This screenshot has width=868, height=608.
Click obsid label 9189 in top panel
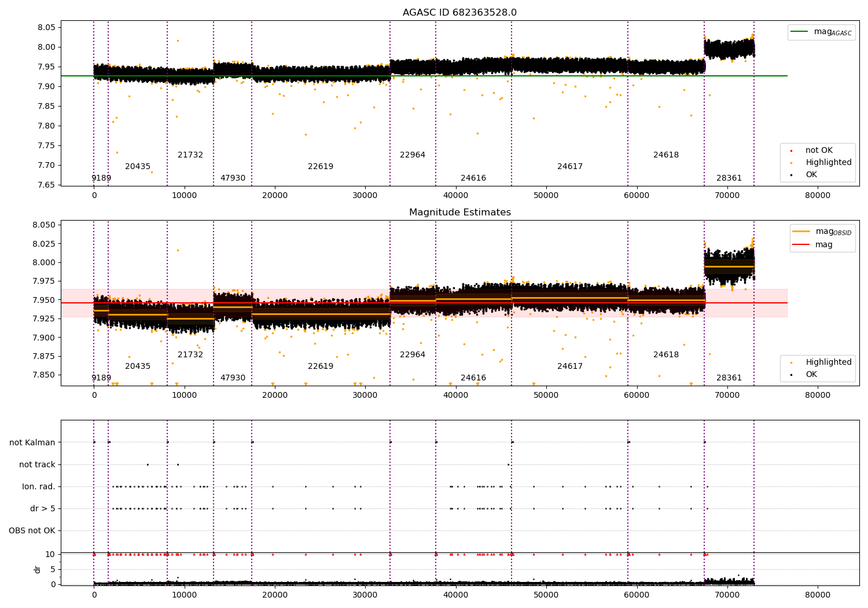[x=101, y=178]
